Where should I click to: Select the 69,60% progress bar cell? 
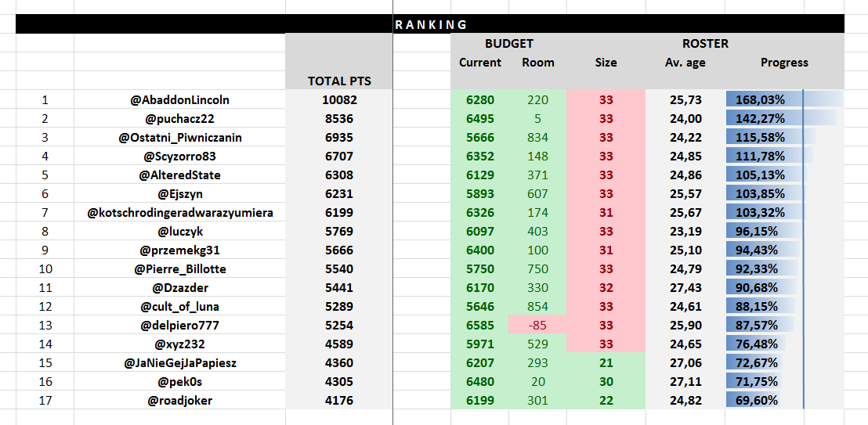[x=784, y=401]
